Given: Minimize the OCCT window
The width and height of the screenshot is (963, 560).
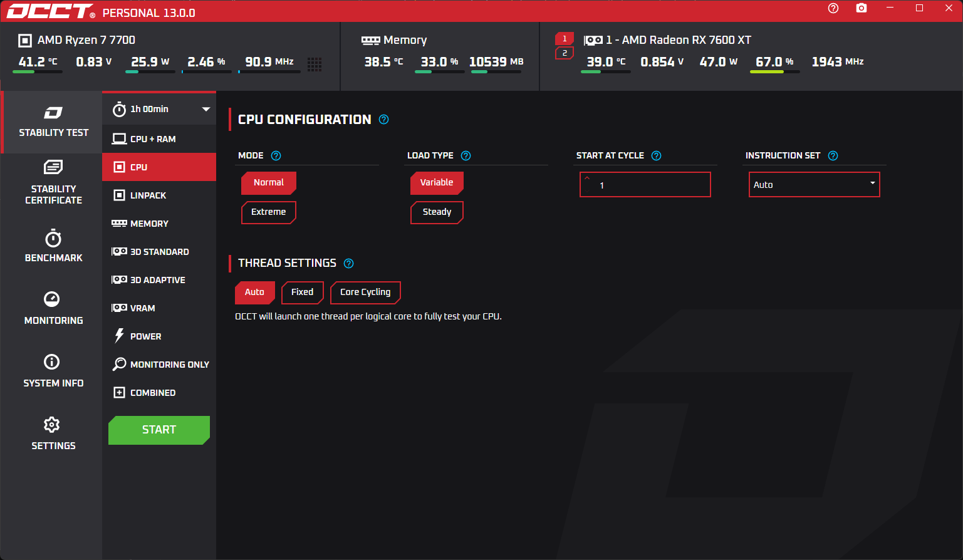Looking at the screenshot, I should click(890, 8).
